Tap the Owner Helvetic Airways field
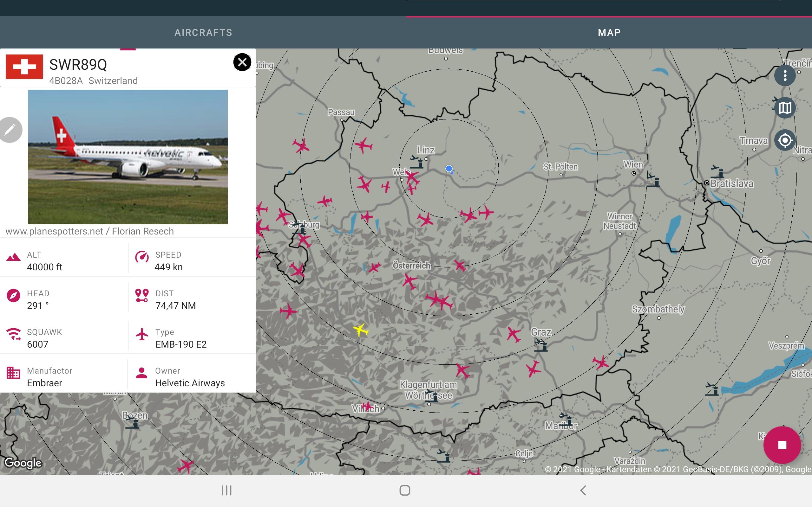Viewport: 812px width, 507px height. point(192,377)
